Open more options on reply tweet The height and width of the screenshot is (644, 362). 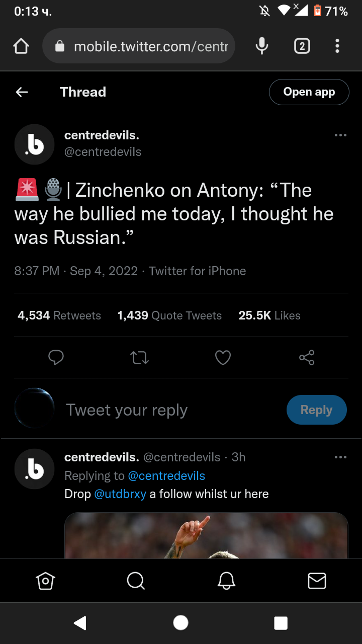(340, 457)
